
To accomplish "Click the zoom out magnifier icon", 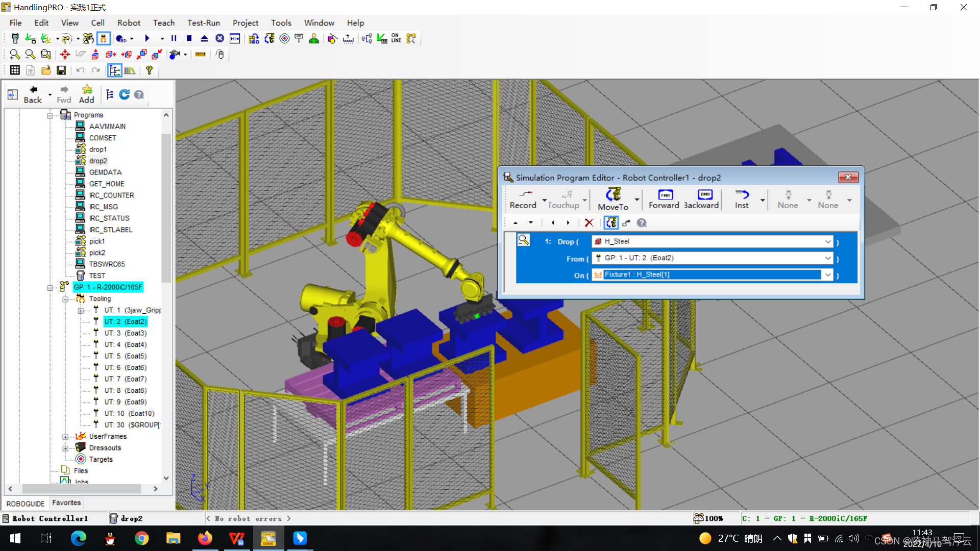I will click(x=30, y=55).
